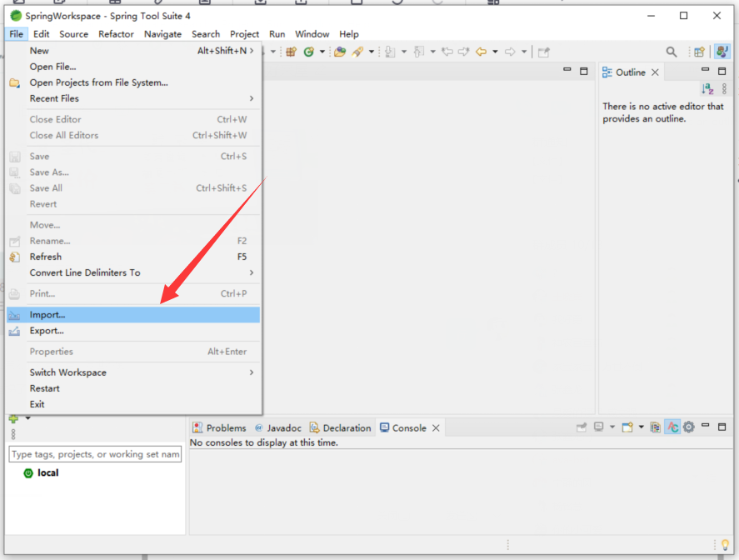Close the Console tab
The image size is (739, 560).
point(436,428)
